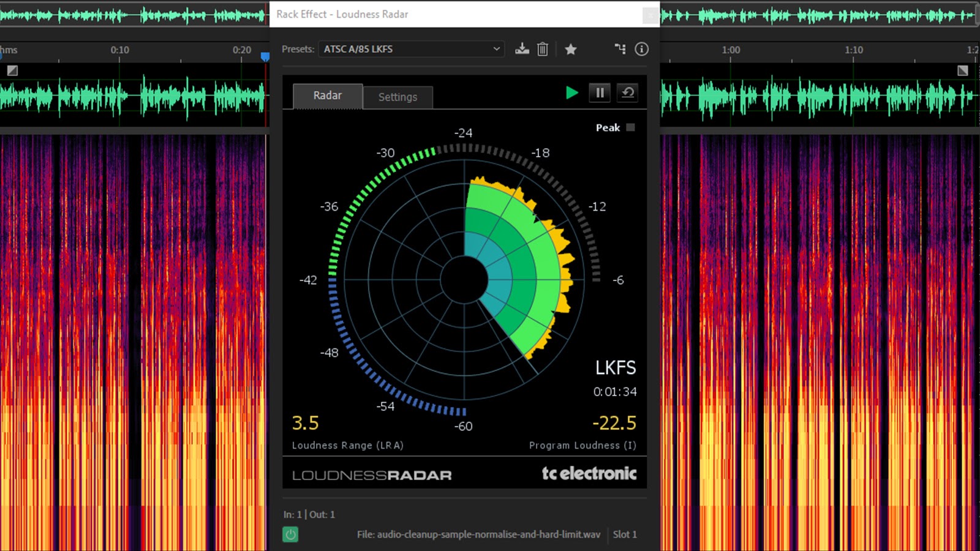Enable the Peak display checkbox
980x551 pixels.
pos(630,127)
